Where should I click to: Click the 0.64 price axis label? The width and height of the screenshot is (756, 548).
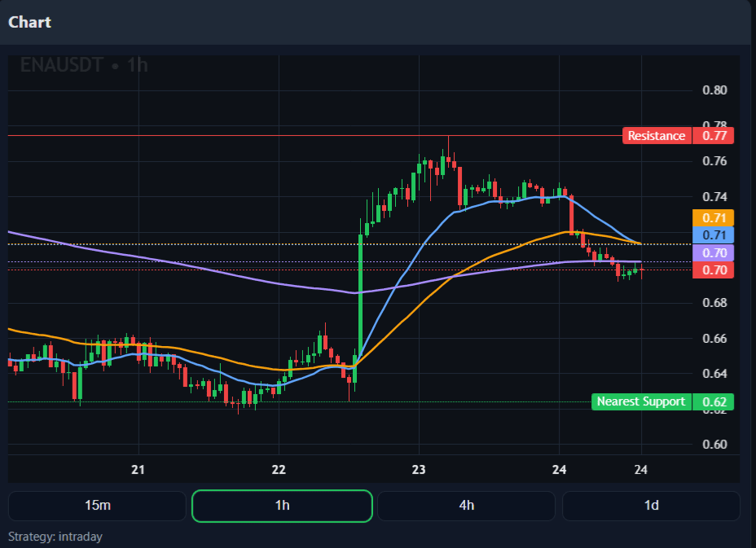[x=714, y=374]
